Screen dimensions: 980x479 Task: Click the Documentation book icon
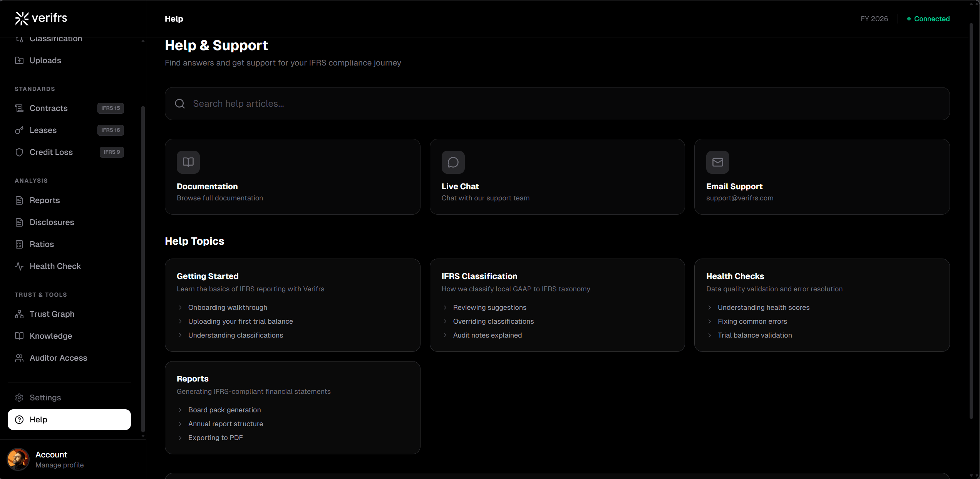188,162
